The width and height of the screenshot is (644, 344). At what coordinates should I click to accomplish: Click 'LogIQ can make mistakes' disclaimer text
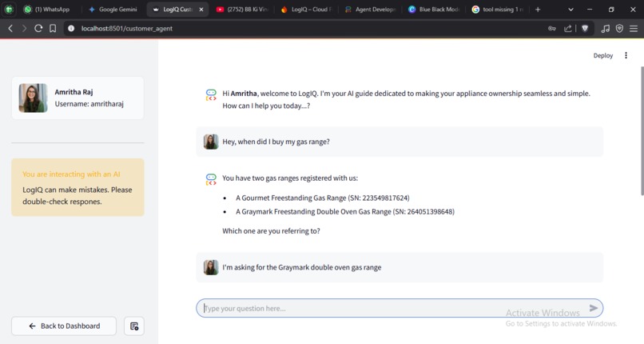point(78,196)
